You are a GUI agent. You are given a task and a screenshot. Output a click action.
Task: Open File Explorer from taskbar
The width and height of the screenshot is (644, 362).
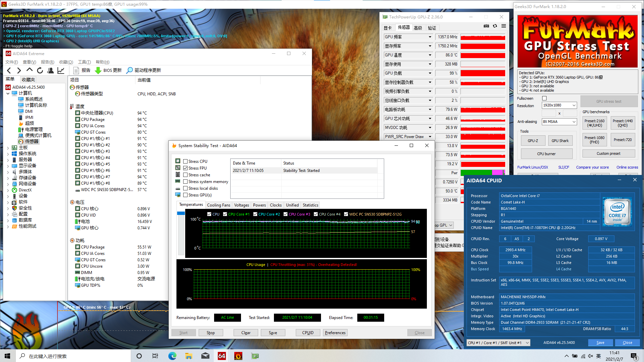tap(189, 356)
